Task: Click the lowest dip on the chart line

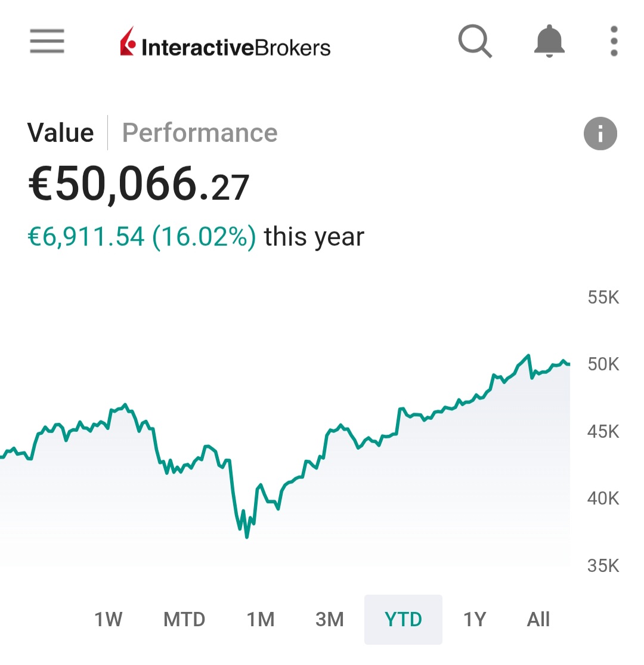Action: (x=247, y=537)
